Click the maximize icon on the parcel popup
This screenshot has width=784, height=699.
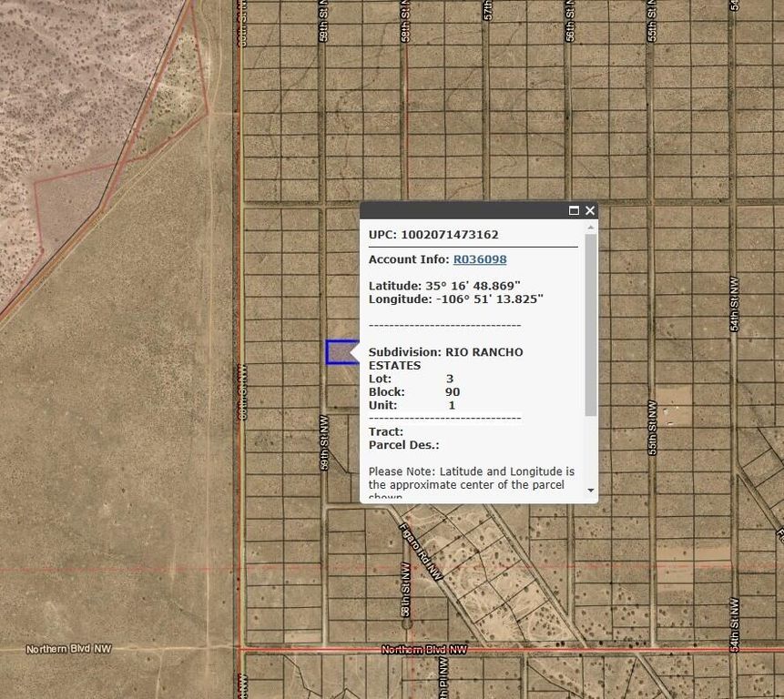(x=574, y=210)
